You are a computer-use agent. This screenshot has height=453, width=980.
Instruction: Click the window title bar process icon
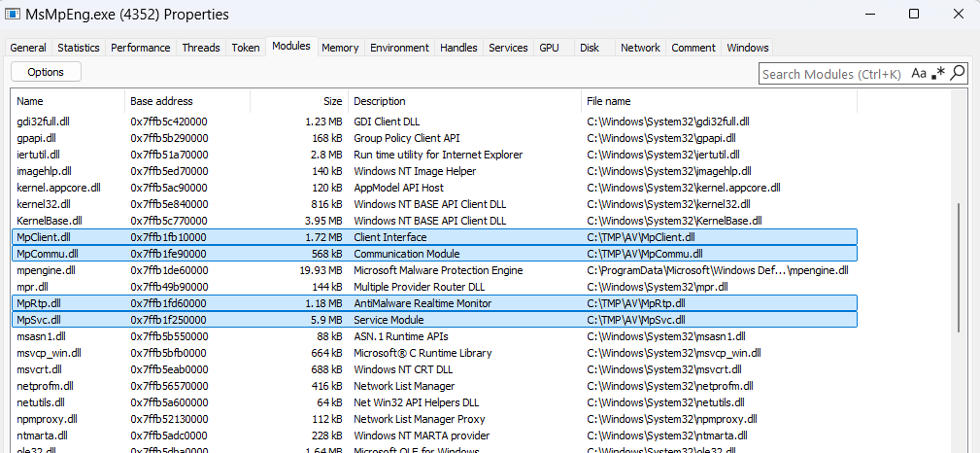pos(12,14)
